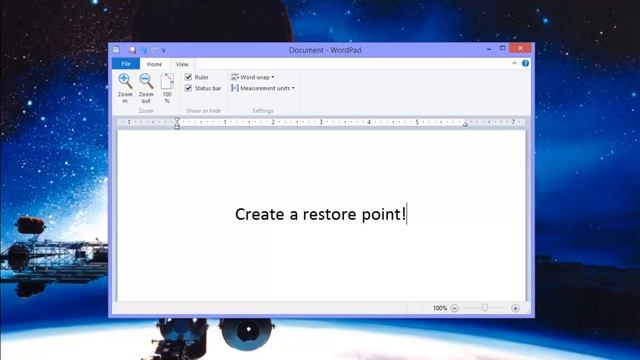Click the Undo arrow in quick access toolbar

tap(144, 50)
